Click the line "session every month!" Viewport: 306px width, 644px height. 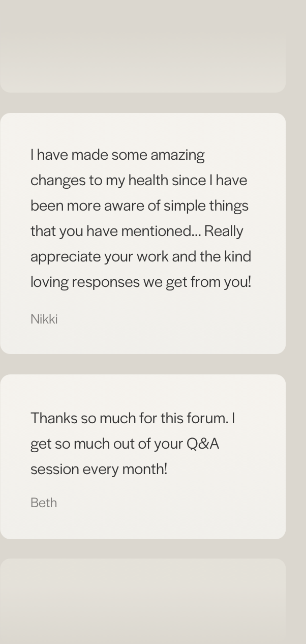point(99,469)
